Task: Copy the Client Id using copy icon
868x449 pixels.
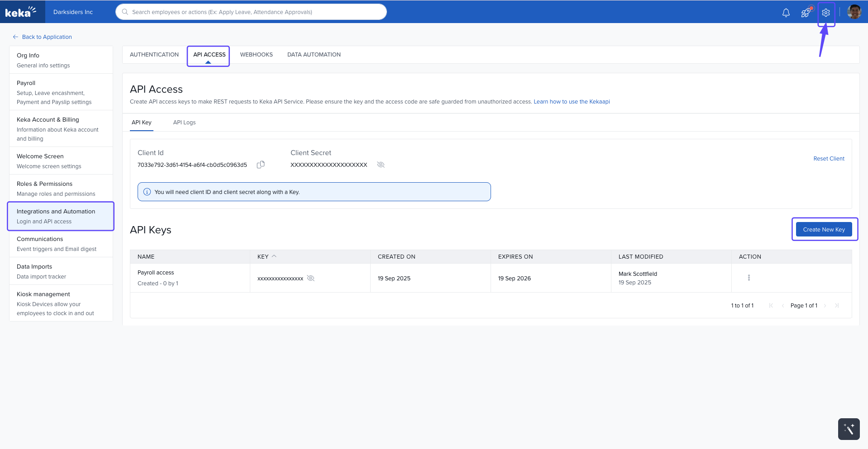Action: (x=261, y=165)
